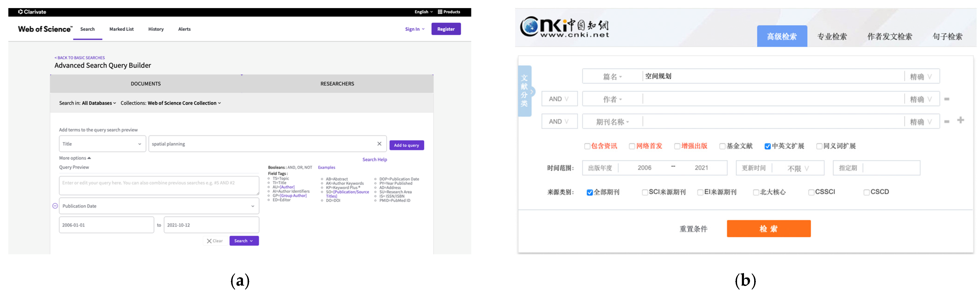Expand the Publication Date dropdown
Viewport: 980px width, 293px height.
tap(159, 206)
